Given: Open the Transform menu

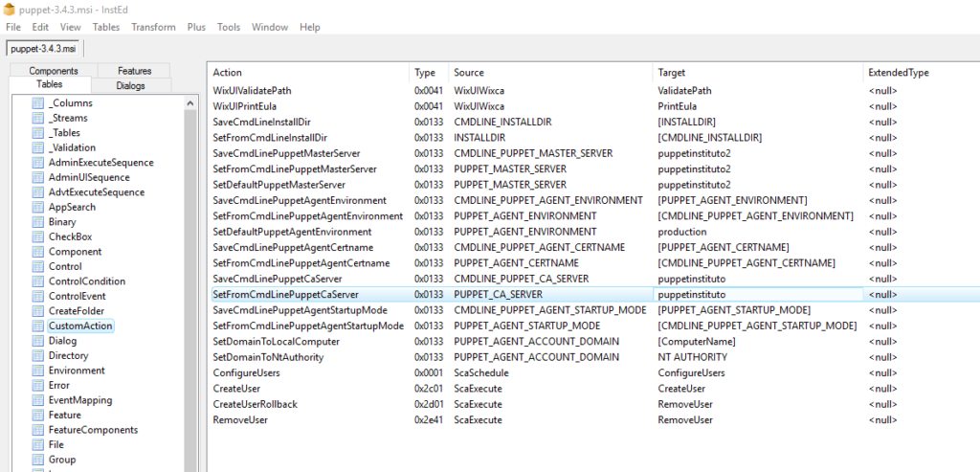Looking at the screenshot, I should [153, 27].
